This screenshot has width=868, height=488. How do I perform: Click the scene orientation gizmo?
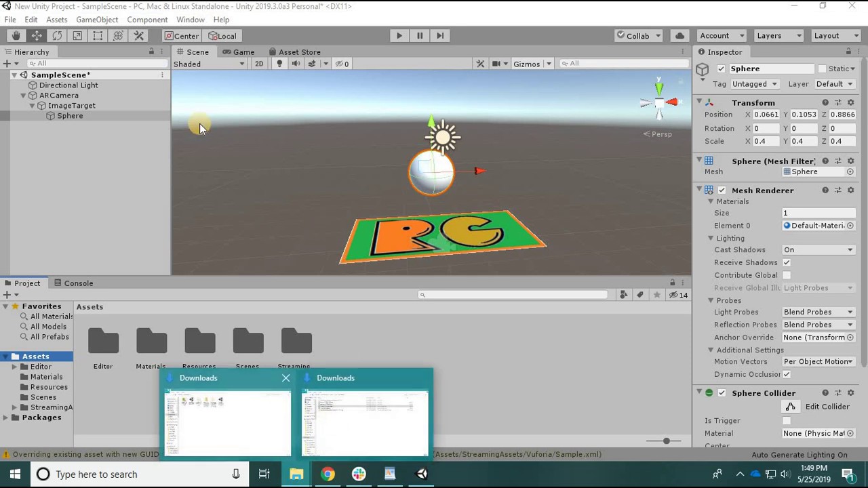point(659,102)
